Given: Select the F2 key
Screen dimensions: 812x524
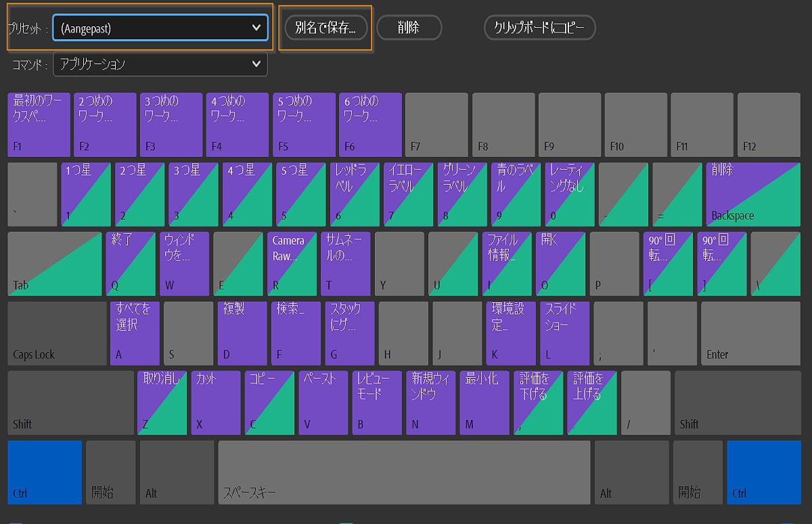Looking at the screenshot, I should click(x=106, y=125).
